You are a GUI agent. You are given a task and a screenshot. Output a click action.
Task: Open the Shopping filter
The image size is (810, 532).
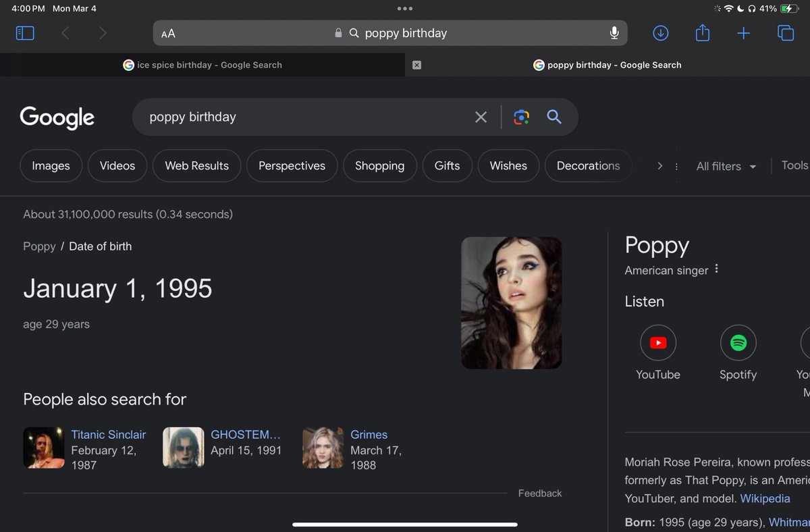pos(380,166)
